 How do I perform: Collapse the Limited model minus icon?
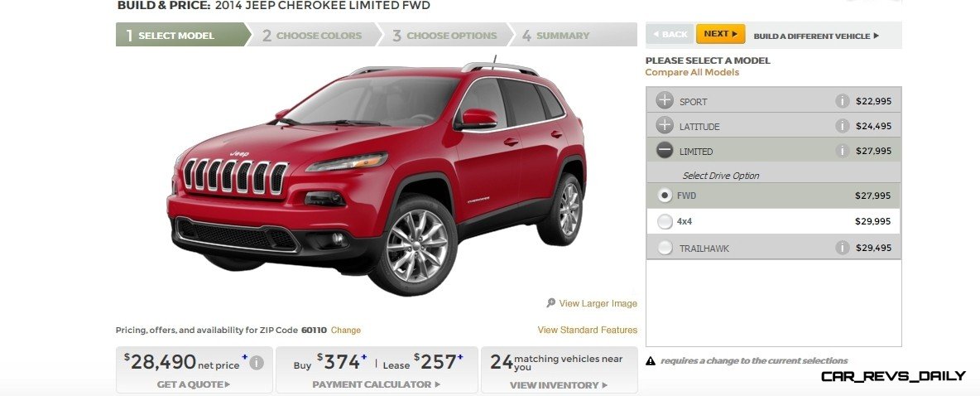[x=665, y=151]
